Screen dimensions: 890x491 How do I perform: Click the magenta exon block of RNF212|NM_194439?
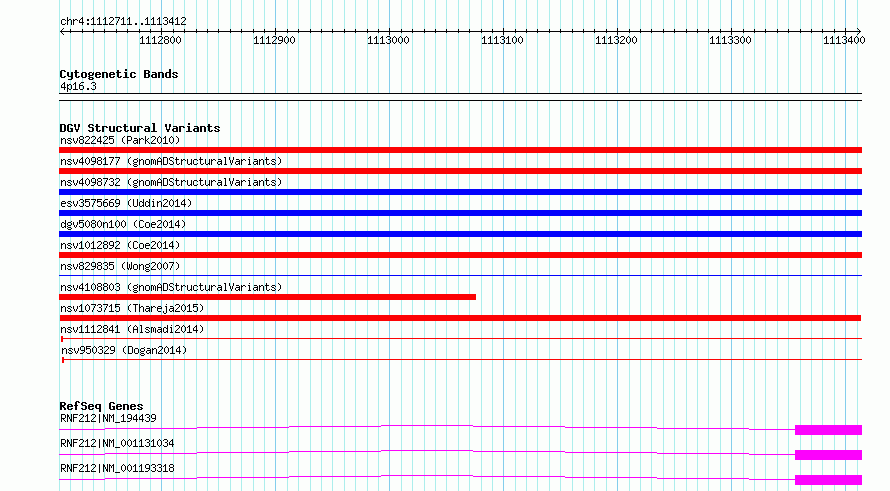point(828,430)
